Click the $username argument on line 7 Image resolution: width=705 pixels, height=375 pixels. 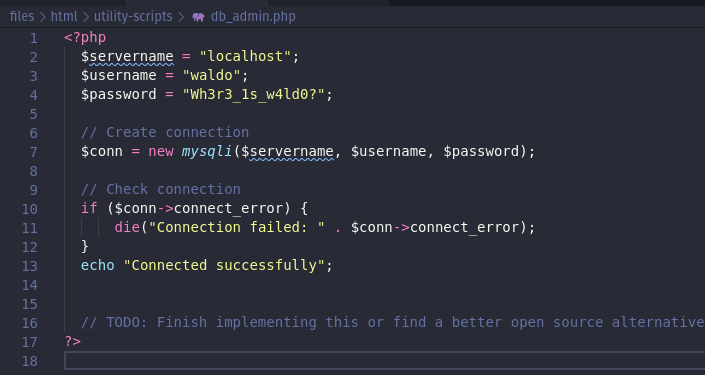point(388,151)
